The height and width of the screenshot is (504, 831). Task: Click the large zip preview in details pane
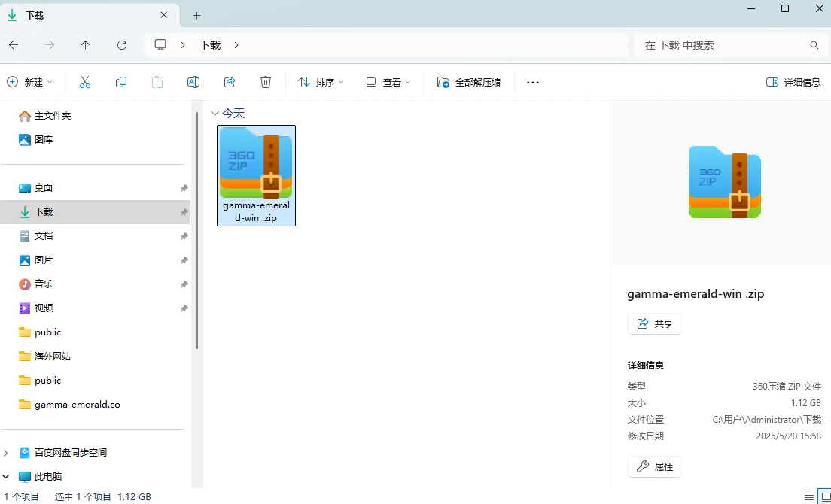click(724, 182)
